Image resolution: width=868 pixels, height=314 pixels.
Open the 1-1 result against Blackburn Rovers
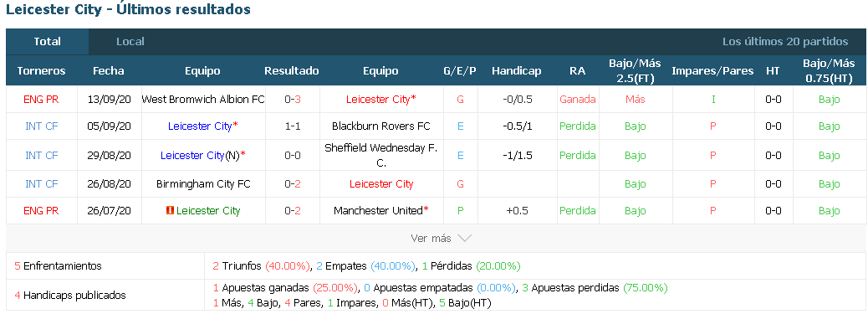click(x=293, y=126)
